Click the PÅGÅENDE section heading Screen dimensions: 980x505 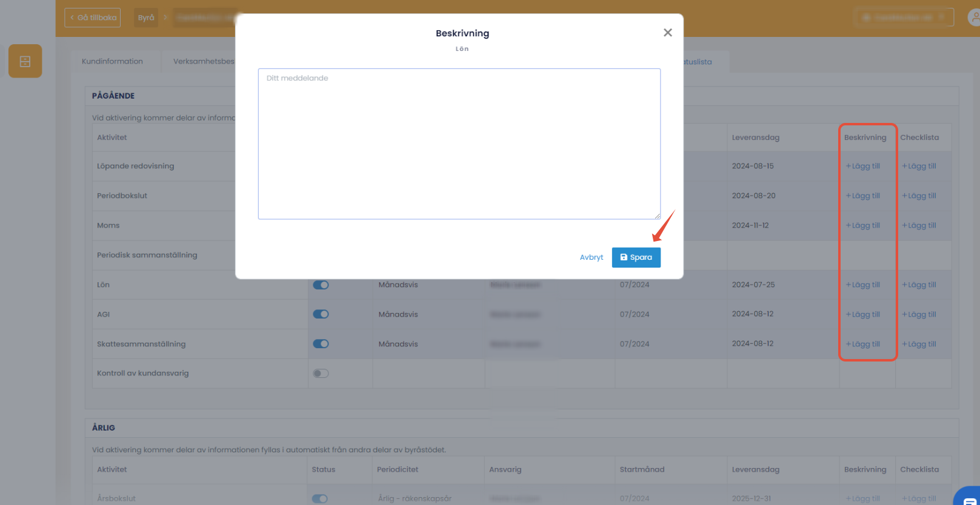[113, 96]
